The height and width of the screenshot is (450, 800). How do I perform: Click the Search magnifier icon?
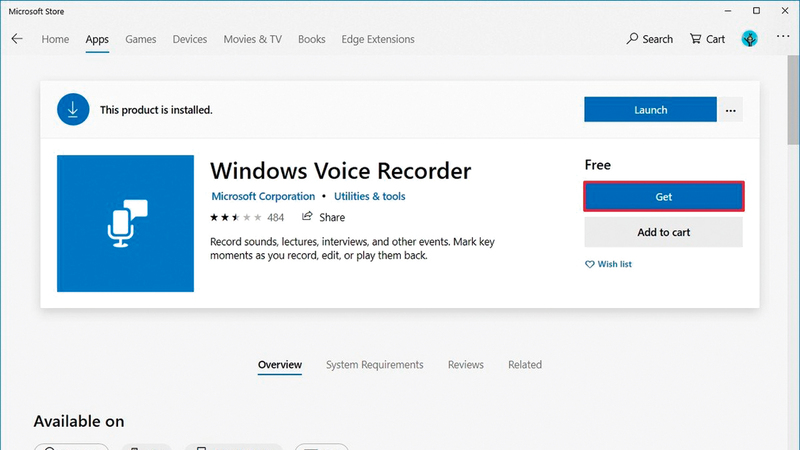633,39
